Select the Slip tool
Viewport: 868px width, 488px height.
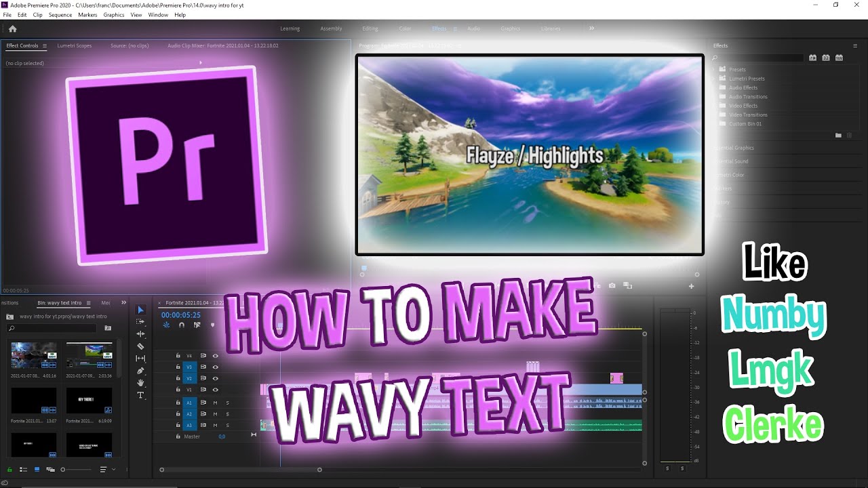[x=141, y=359]
